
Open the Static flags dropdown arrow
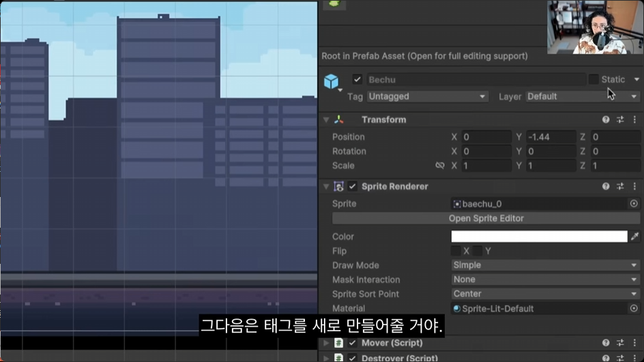(x=636, y=79)
